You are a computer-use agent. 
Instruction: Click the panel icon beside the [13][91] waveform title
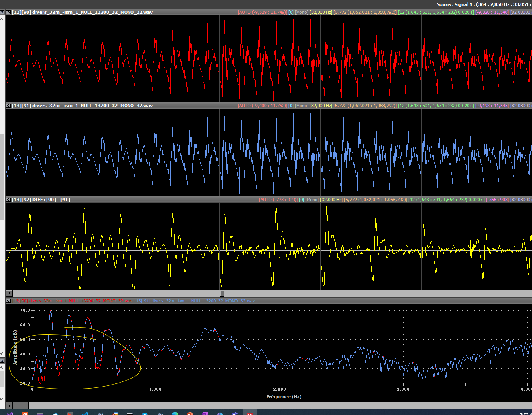click(x=8, y=106)
